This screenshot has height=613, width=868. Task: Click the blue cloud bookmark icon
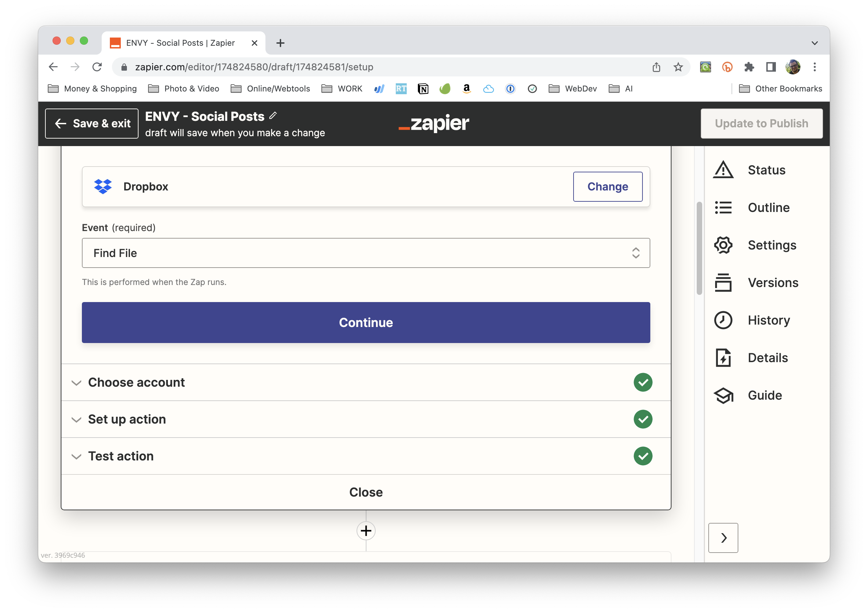(x=489, y=88)
